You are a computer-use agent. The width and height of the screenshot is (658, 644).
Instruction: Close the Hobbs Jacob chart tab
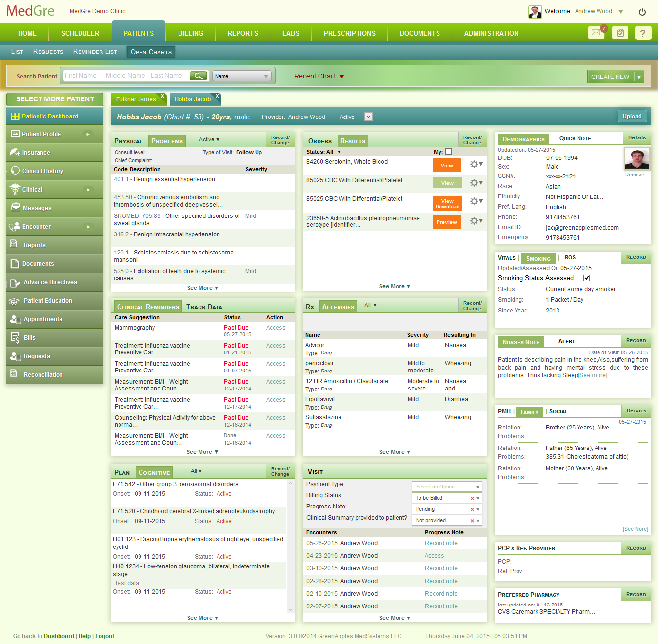click(217, 96)
